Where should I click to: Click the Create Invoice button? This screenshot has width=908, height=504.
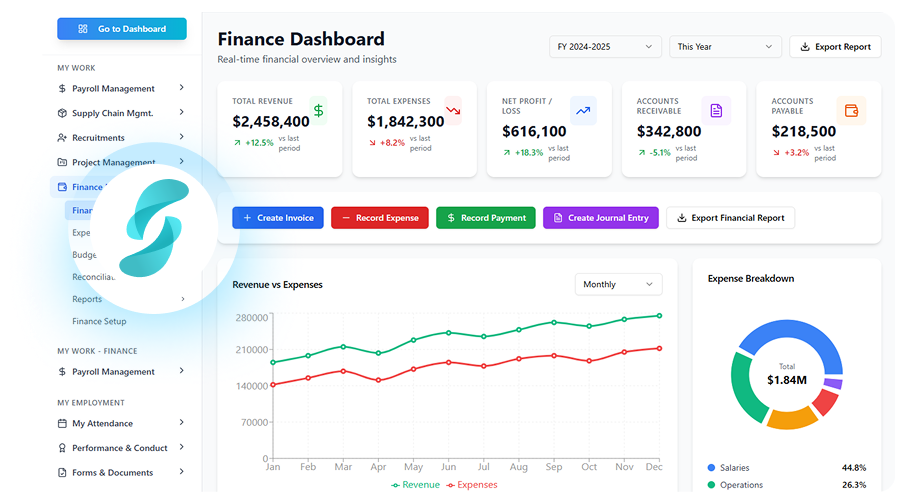click(278, 218)
